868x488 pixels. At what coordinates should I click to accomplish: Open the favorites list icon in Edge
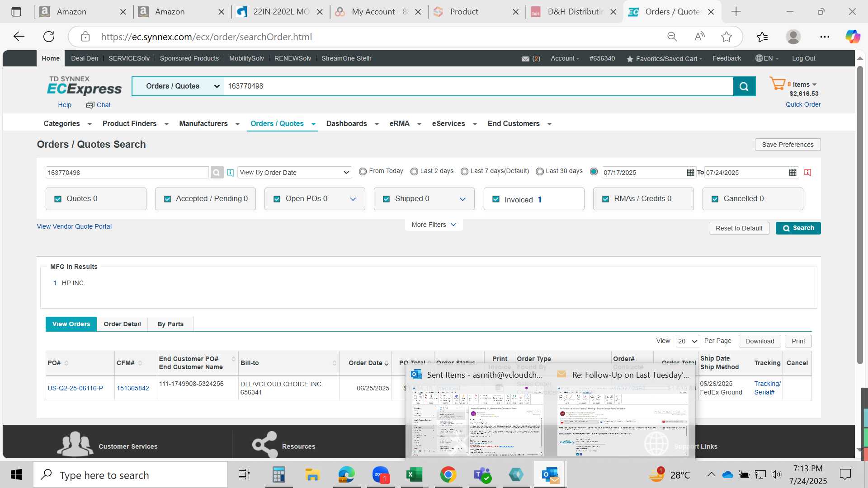[762, 37]
